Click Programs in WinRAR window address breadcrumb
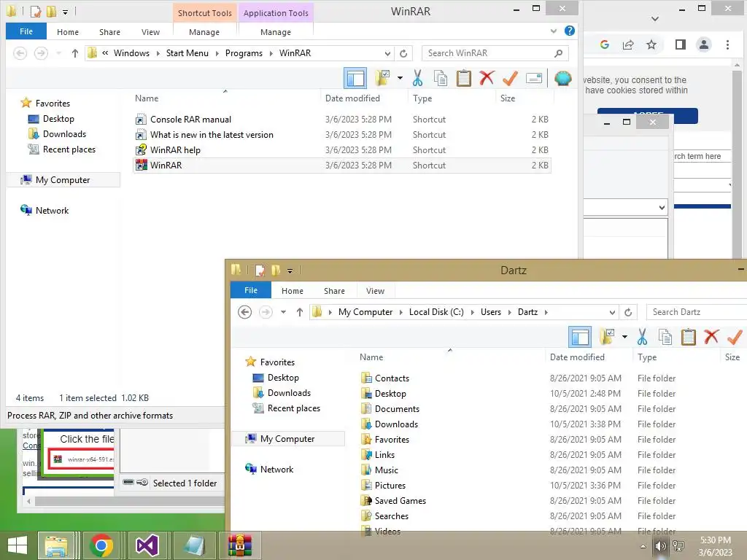This screenshot has height=560, width=747. point(244,53)
